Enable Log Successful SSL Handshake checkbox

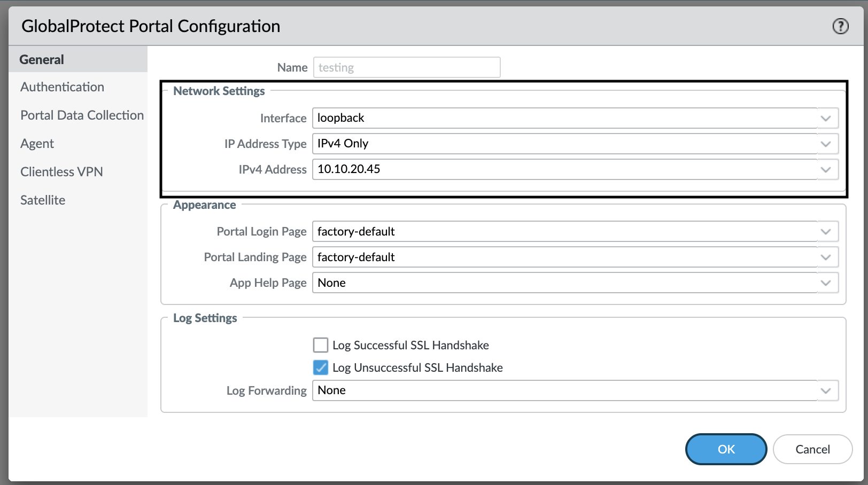point(321,345)
